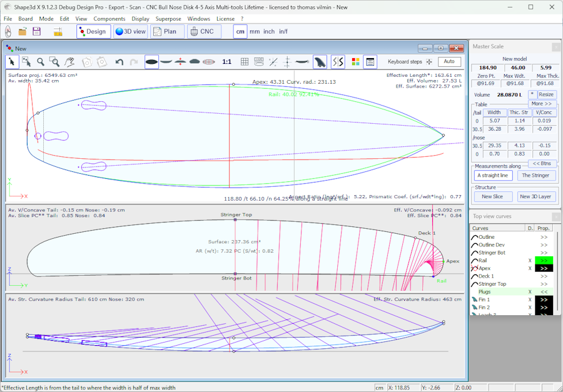This screenshot has height=392, width=563.
Task: Select the arrow pointer tool
Action: pyautogui.click(x=12, y=62)
